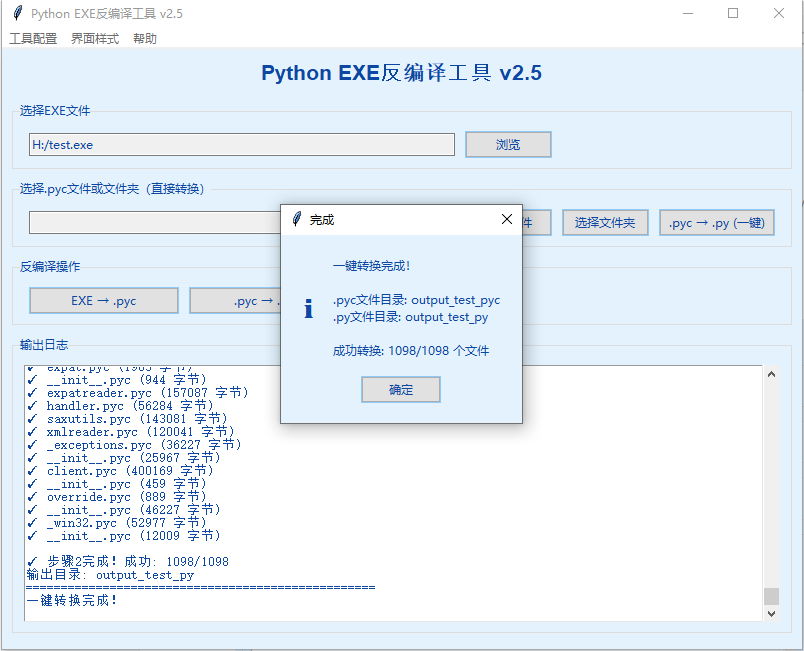Open the 帮助 menu
Image resolution: width=804 pixels, height=651 pixels.
pos(145,38)
